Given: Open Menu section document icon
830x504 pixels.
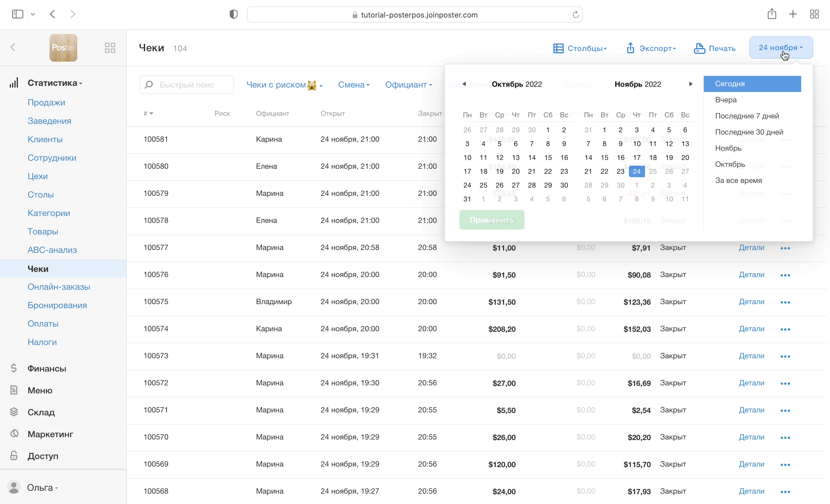Looking at the screenshot, I should (x=14, y=390).
